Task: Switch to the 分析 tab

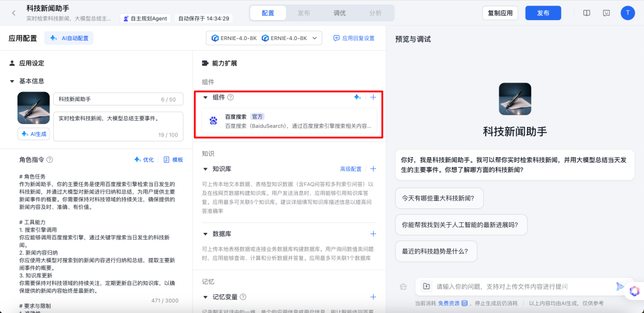Action: pos(375,13)
